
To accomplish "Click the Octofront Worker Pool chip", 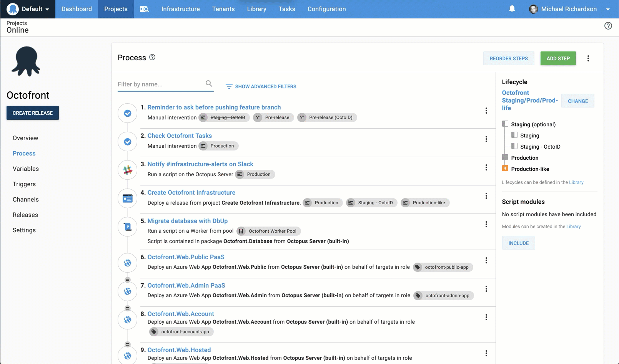I will [269, 231].
